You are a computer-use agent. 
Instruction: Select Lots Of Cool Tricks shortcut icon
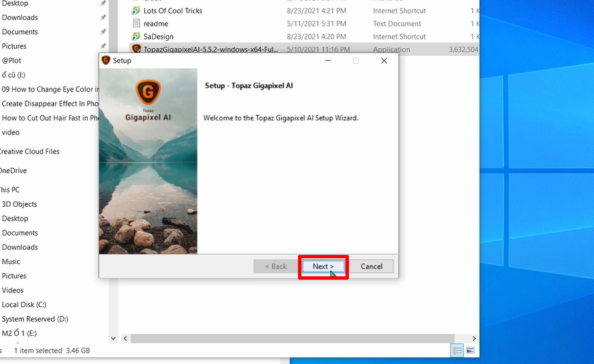coord(136,11)
